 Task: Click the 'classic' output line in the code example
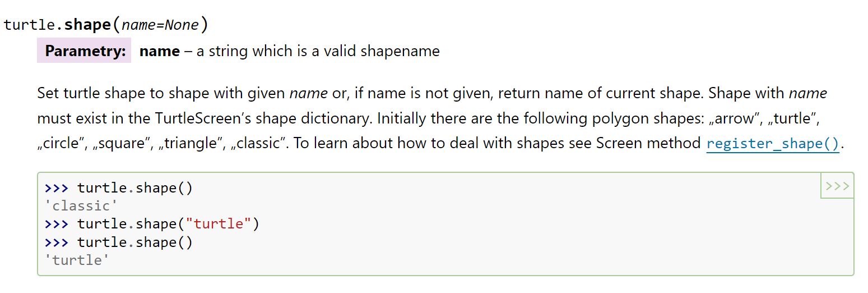point(81,205)
